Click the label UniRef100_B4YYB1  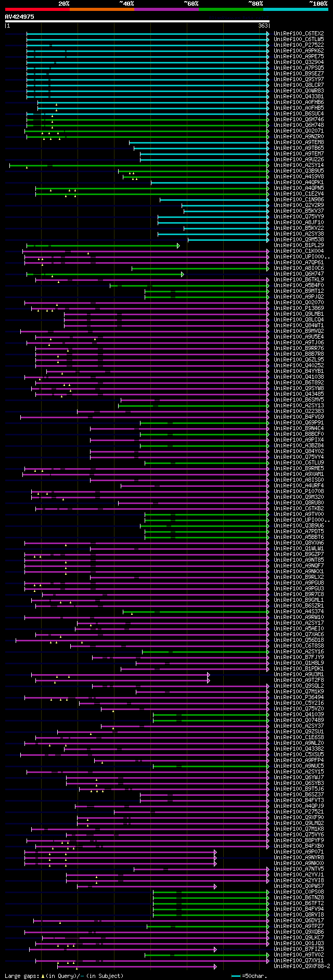299,371
